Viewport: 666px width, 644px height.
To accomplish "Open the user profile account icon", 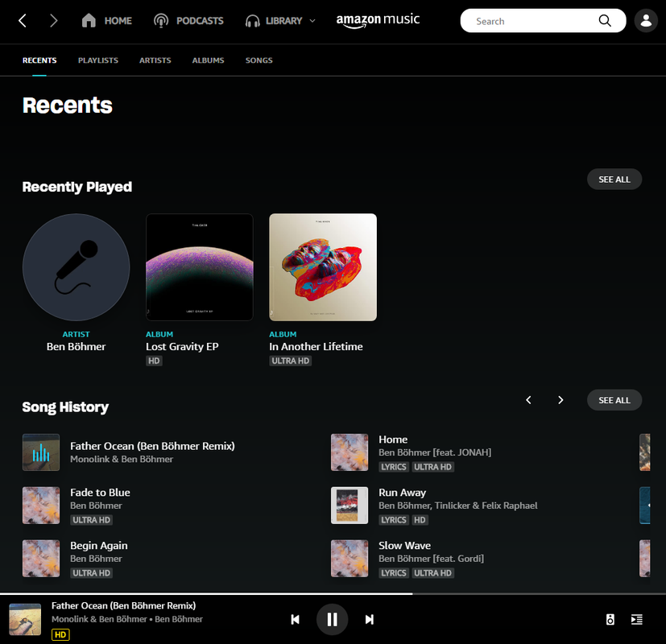I will coord(646,20).
